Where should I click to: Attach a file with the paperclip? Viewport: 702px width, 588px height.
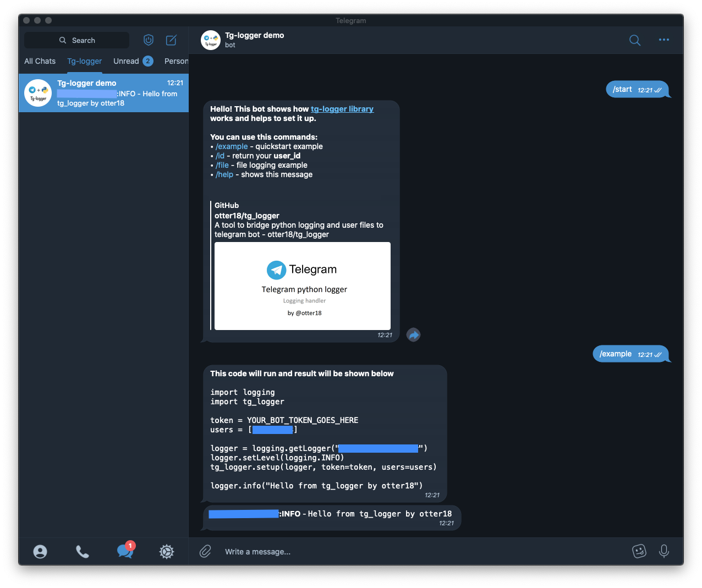205,551
